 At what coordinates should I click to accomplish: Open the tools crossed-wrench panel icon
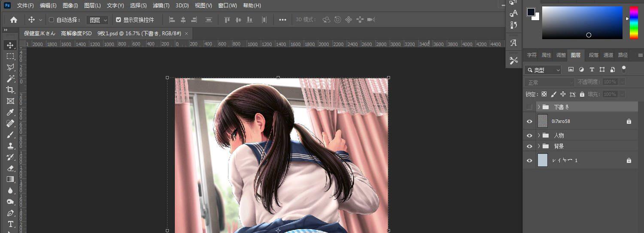(513, 61)
